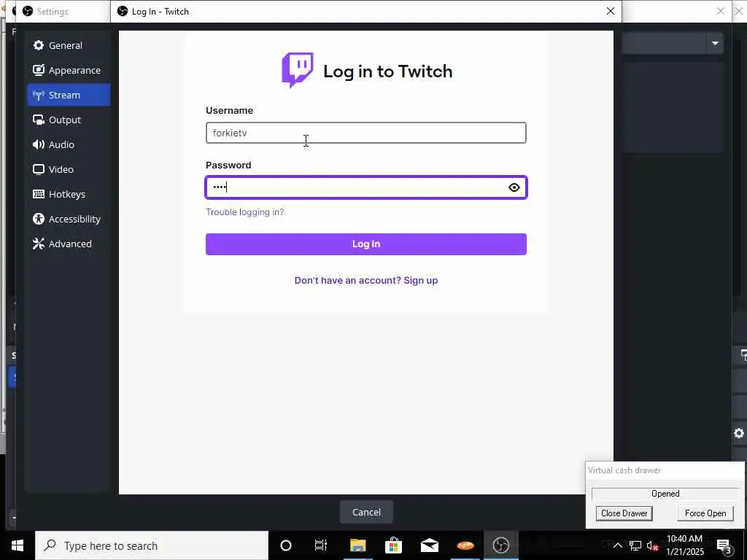Image resolution: width=747 pixels, height=560 pixels.
Task: Click the network icon in system tray
Action: [635, 545]
